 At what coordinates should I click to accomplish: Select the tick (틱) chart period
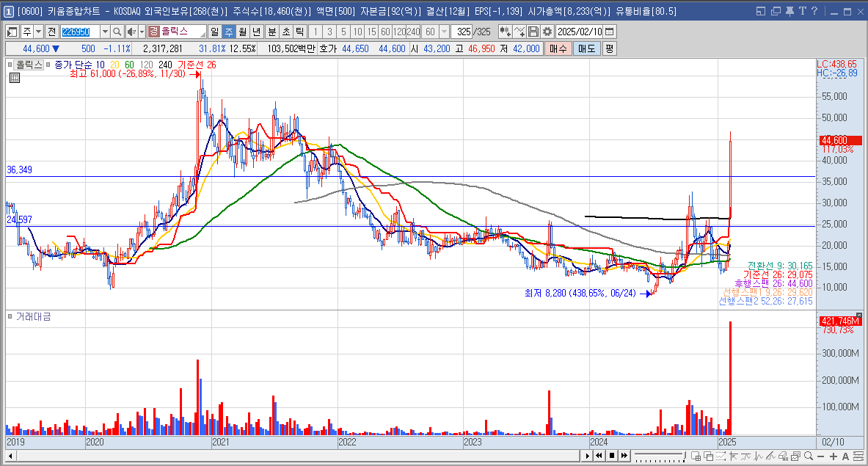tap(299, 32)
